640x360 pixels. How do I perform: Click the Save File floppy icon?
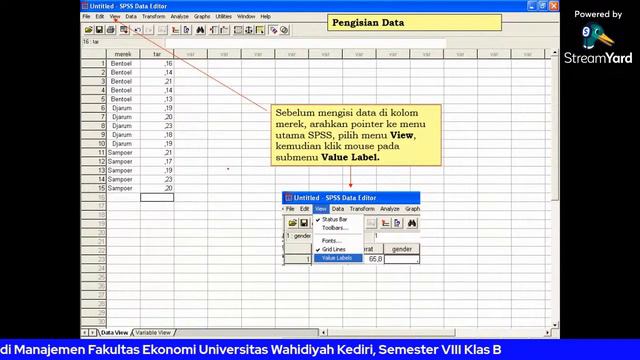coord(99,30)
